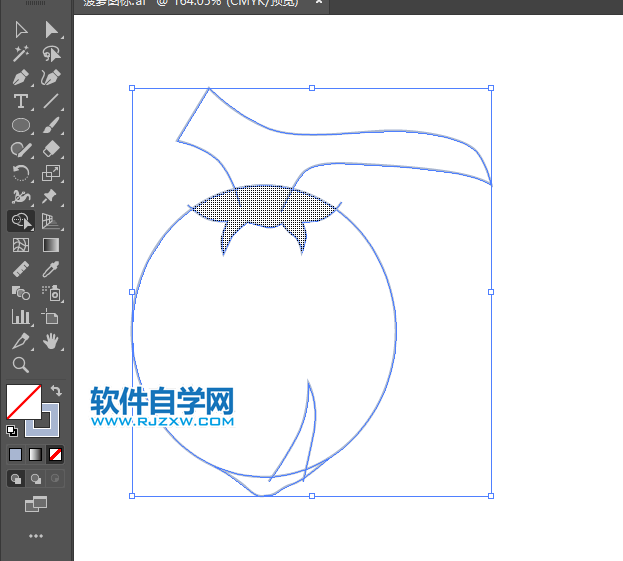Screen dimensions: 623x561
Task: Select the Column Graph tool
Action: [21, 317]
